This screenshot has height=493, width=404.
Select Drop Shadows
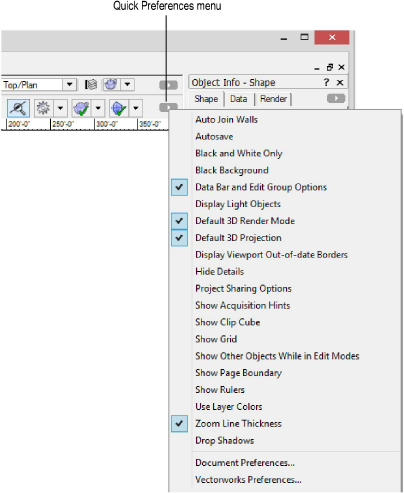point(285,441)
